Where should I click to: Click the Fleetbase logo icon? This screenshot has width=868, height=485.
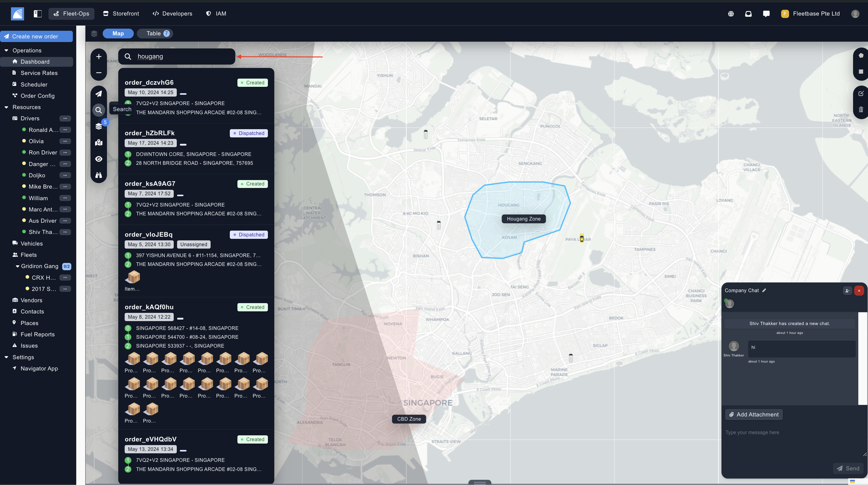(17, 13)
